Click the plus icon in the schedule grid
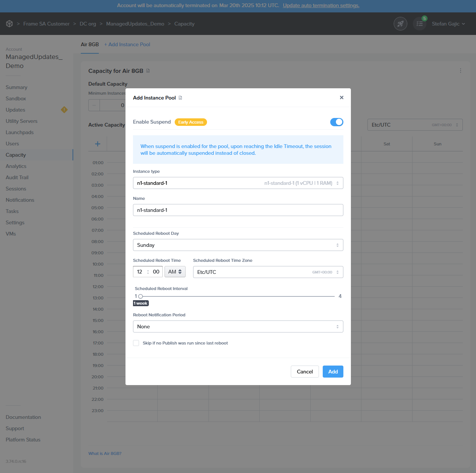 tap(98, 144)
